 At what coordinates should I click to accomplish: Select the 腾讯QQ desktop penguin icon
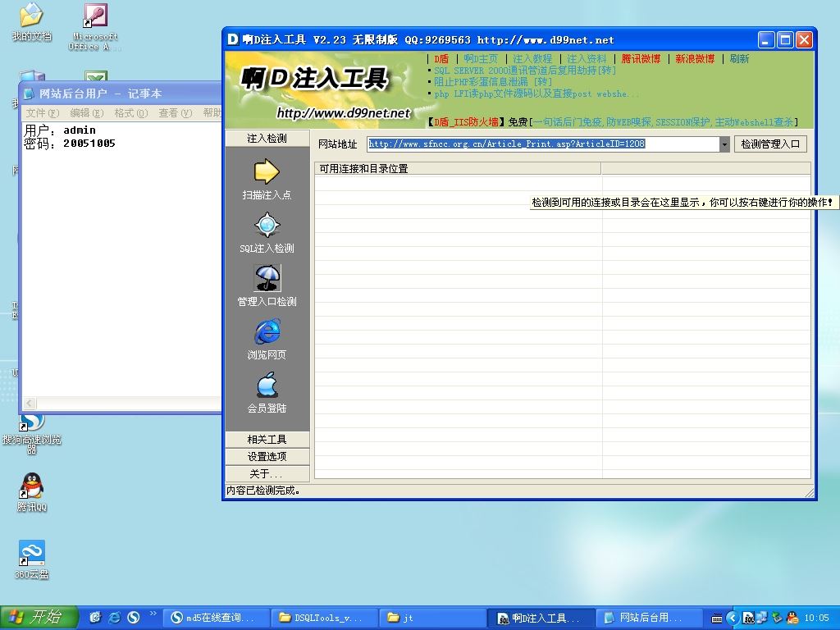coord(32,492)
